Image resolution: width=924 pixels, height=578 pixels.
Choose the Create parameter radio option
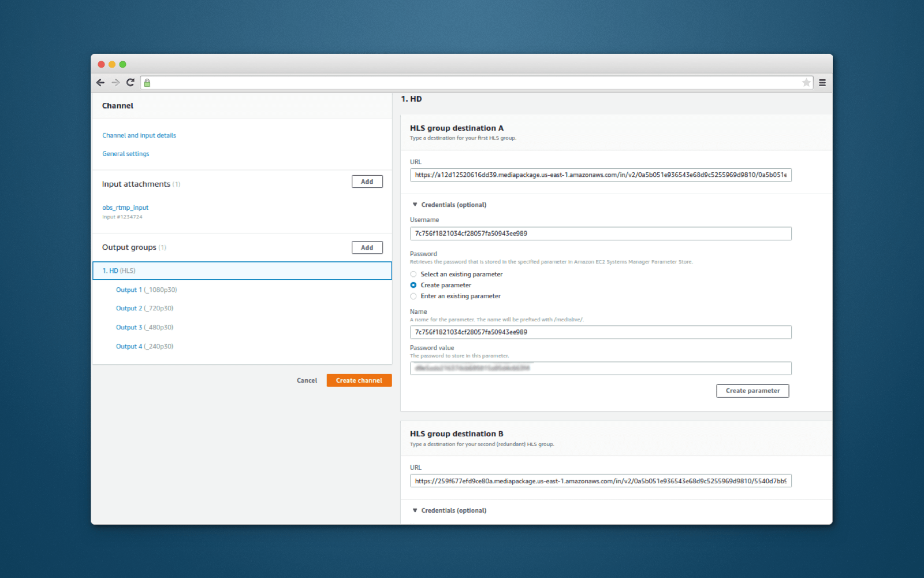tap(413, 286)
